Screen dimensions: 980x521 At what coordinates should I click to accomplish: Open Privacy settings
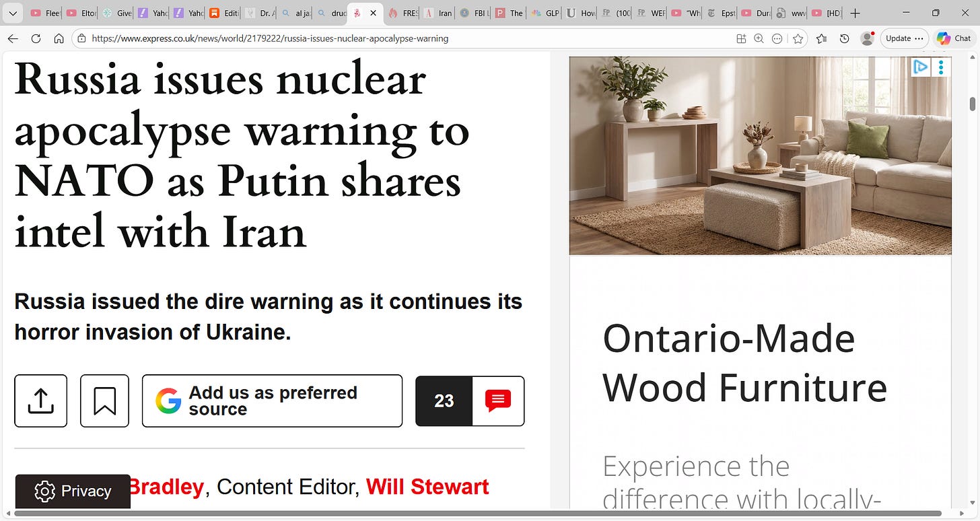pyautogui.click(x=73, y=491)
